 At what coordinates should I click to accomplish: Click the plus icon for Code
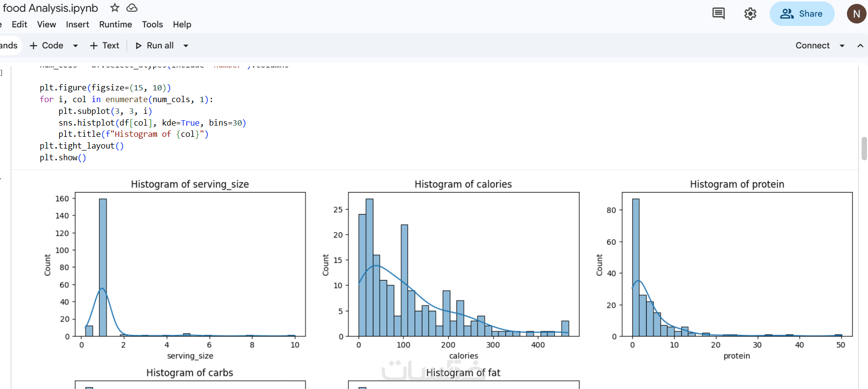coord(33,45)
